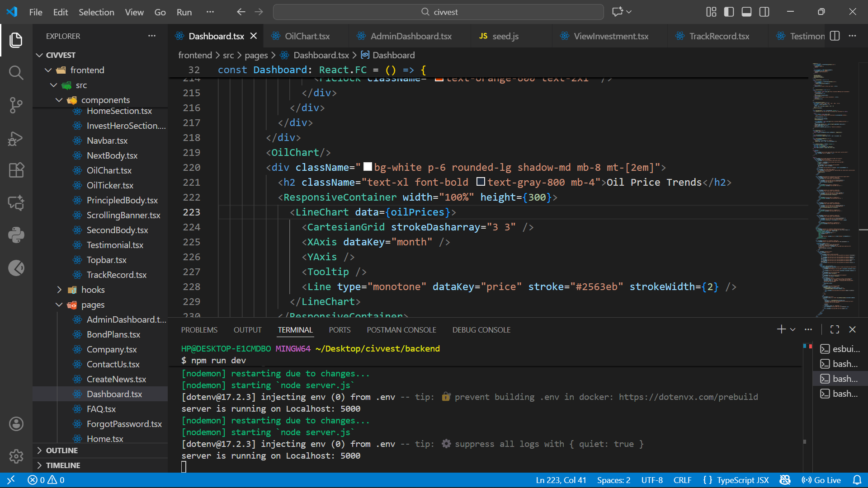Image resolution: width=868 pixels, height=488 pixels.
Task: Expand the hooks folder
Action: tap(59, 290)
